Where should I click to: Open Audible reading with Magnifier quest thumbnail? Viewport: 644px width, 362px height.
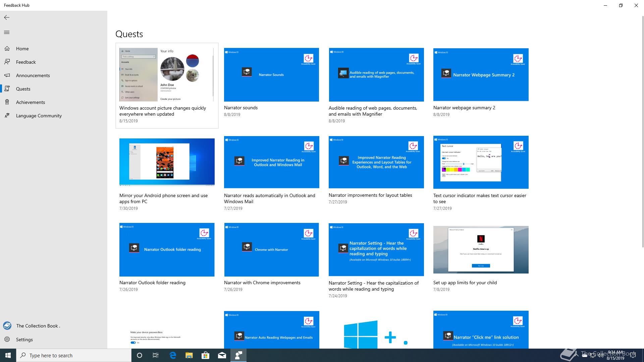[376, 74]
